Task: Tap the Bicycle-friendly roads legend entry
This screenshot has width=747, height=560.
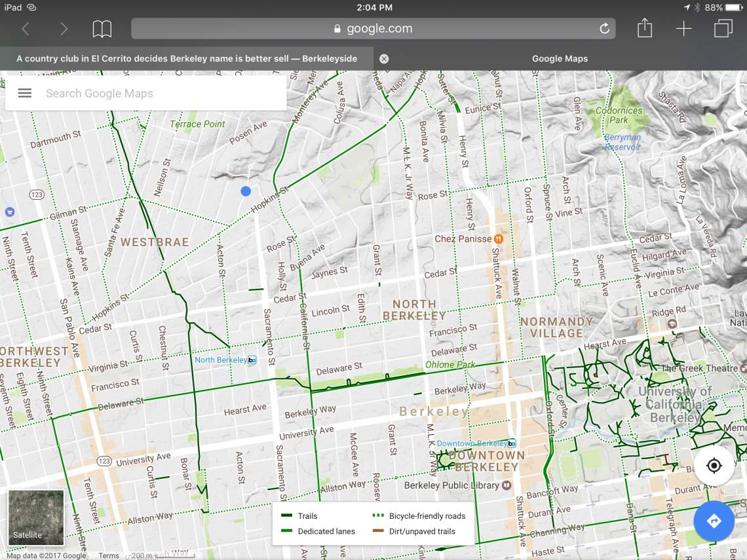Action: pos(419,515)
